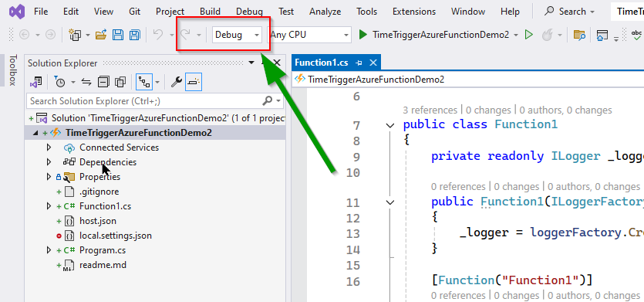The height and width of the screenshot is (302, 644).
Task: Start debugging with solid green play button
Action: (x=362, y=35)
